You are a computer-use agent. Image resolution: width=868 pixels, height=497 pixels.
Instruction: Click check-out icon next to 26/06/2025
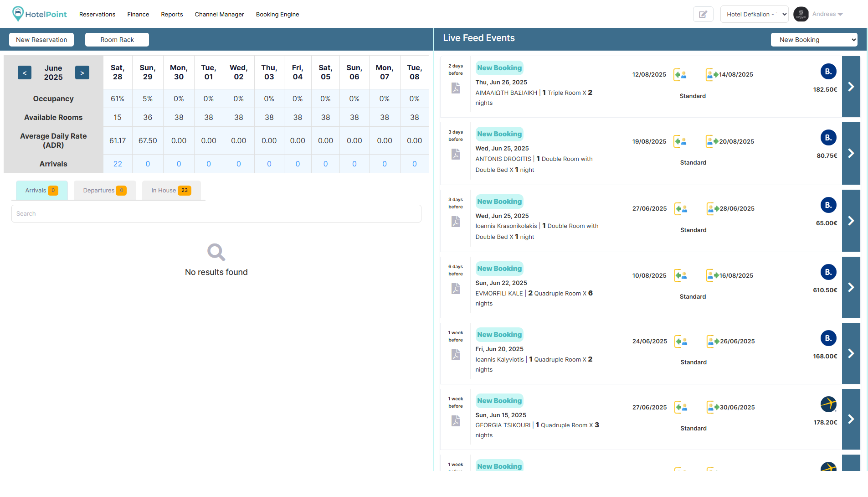click(x=713, y=341)
